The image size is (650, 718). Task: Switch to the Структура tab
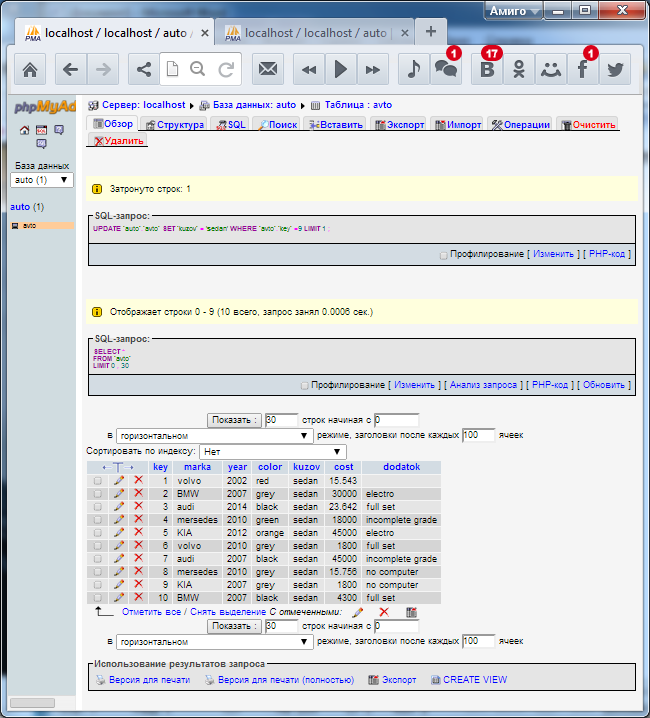point(175,125)
